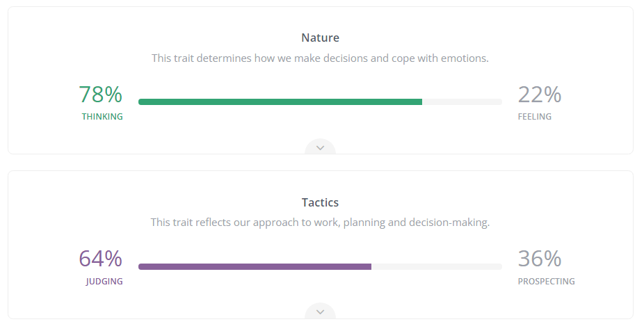Click the Tactics heading
Viewport: 644px width, 331px height.
(321, 202)
